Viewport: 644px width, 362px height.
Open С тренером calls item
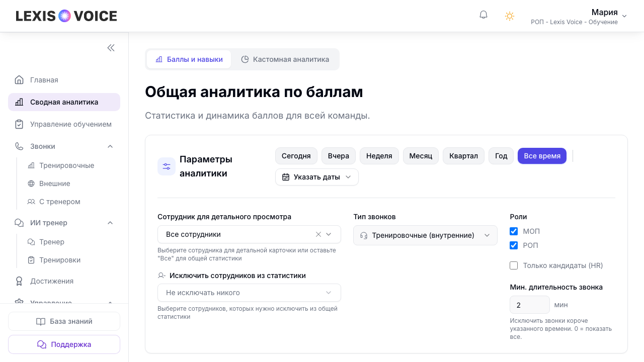point(70,202)
